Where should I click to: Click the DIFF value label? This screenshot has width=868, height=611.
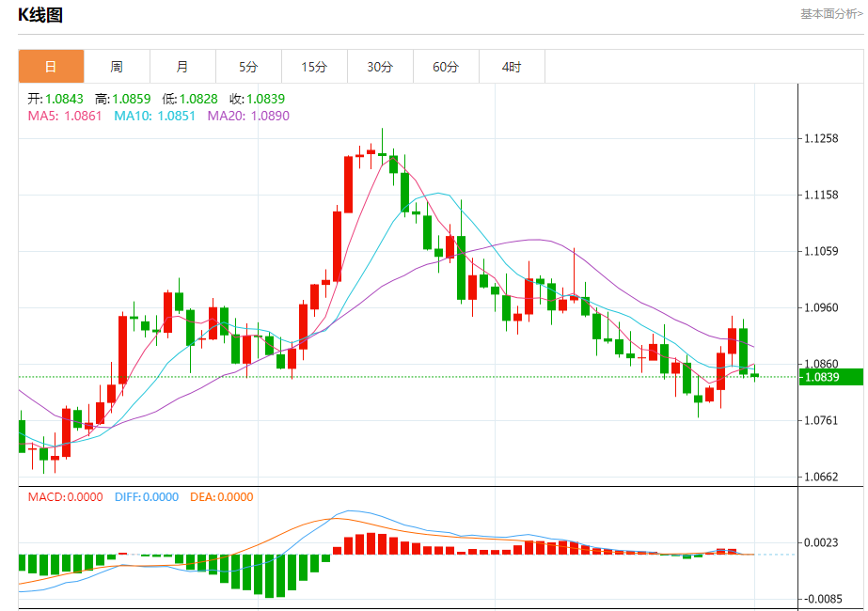[x=147, y=497]
